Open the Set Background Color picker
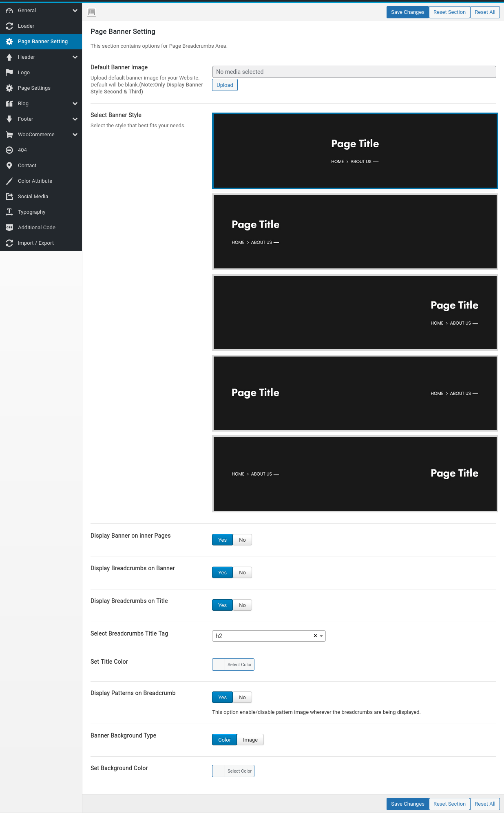The height and width of the screenshot is (813, 504). pyautogui.click(x=233, y=771)
